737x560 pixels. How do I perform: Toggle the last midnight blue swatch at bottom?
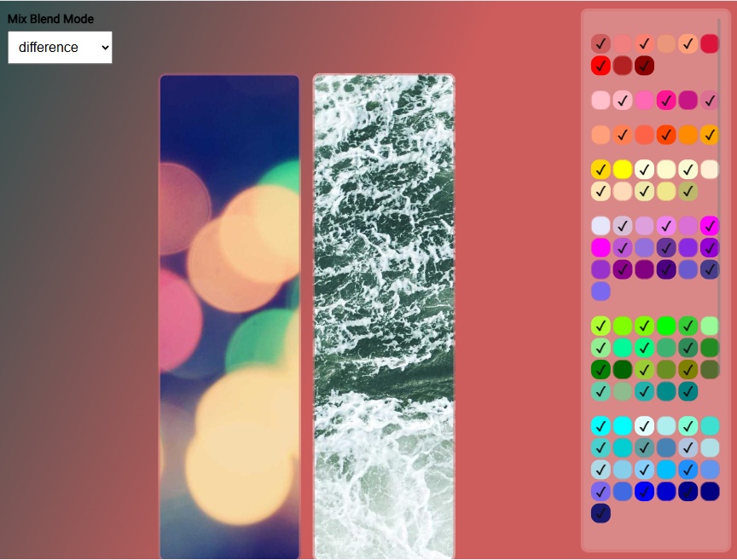click(x=601, y=513)
